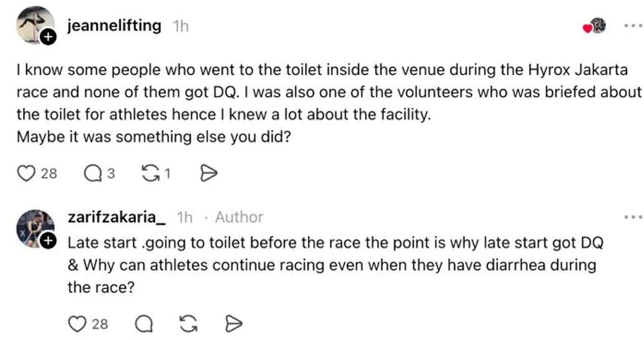Like zarifzakaria_'s reply
Image resolution: width=644 pixels, height=340 pixels.
pyautogui.click(x=77, y=324)
